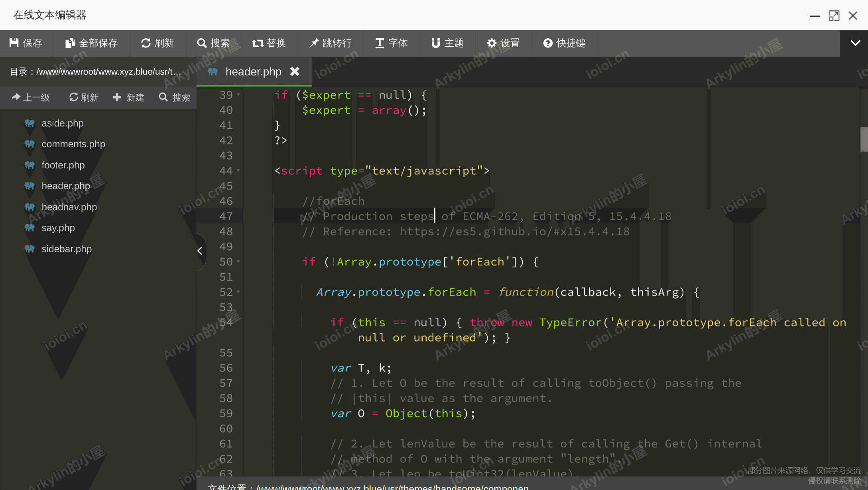The height and width of the screenshot is (490, 868).
Task: Click the 保存 label in toolbar
Action: pos(32,43)
